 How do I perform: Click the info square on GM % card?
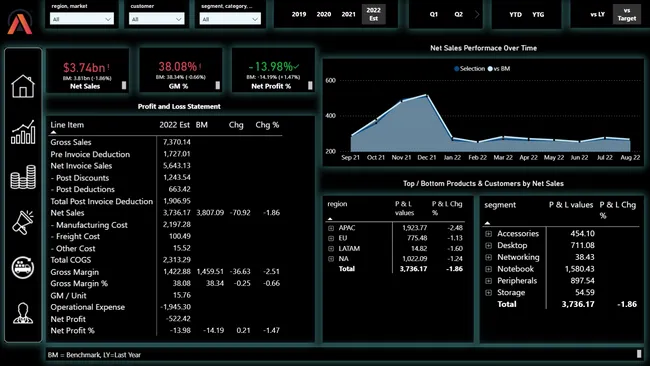click(x=218, y=85)
